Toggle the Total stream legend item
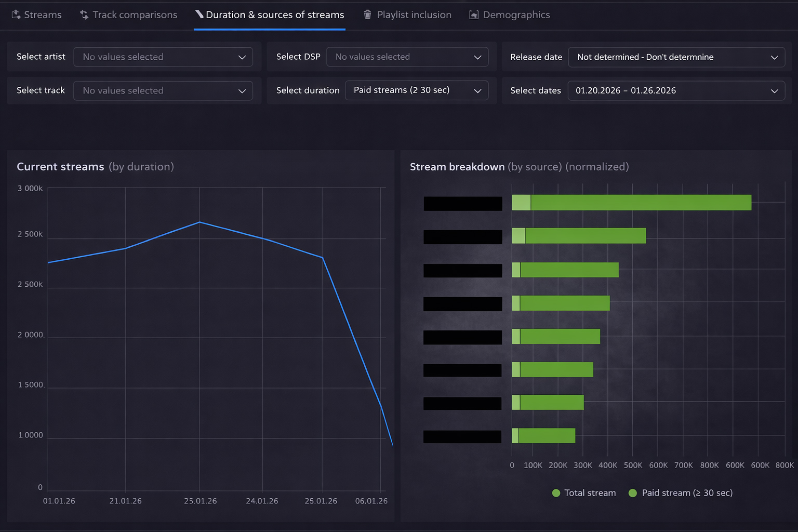This screenshot has width=798, height=532. [x=584, y=493]
